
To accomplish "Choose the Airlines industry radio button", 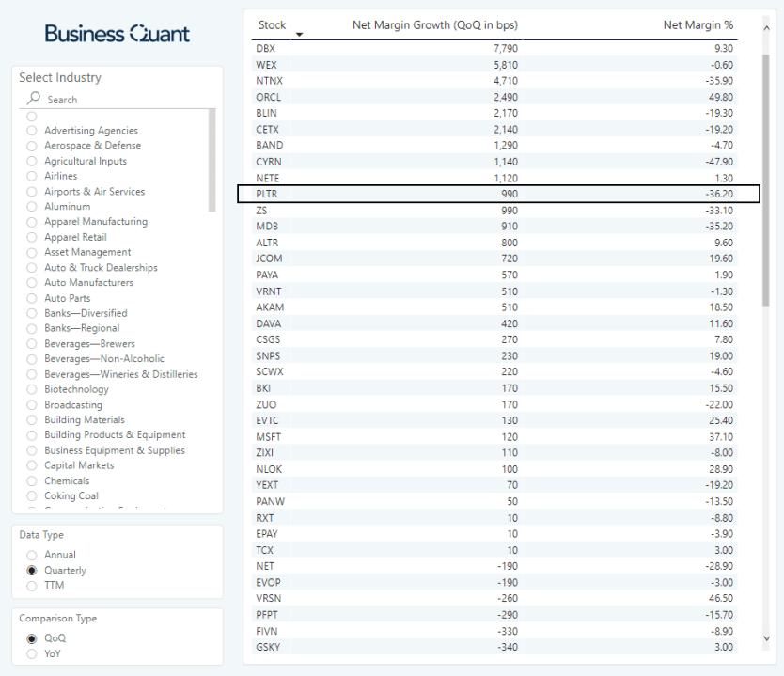I will pos(32,176).
